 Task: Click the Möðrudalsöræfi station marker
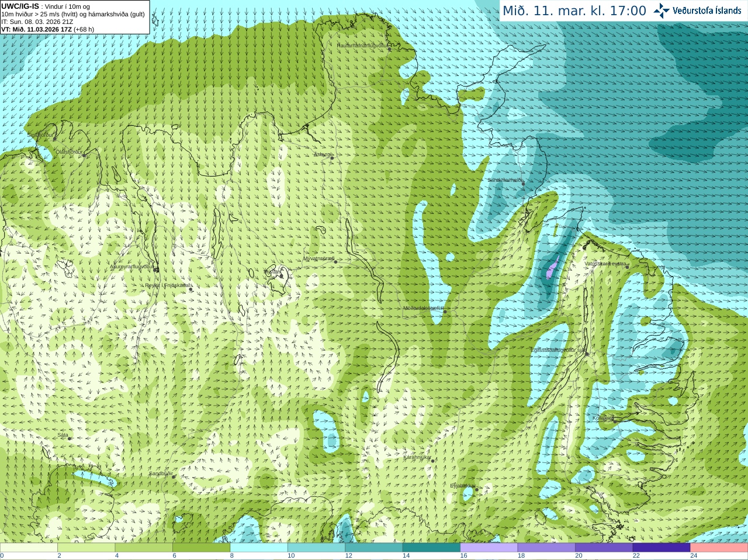pos(445,312)
